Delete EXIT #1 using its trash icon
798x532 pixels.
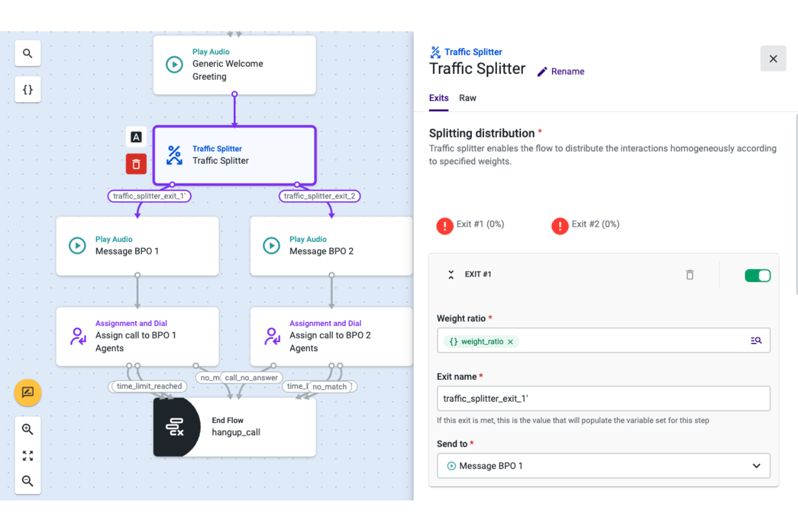click(x=690, y=274)
